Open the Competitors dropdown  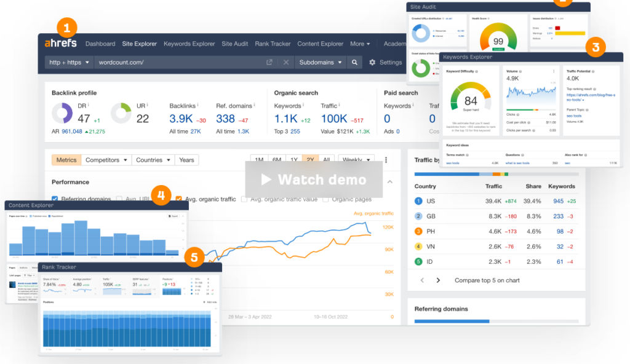click(106, 160)
